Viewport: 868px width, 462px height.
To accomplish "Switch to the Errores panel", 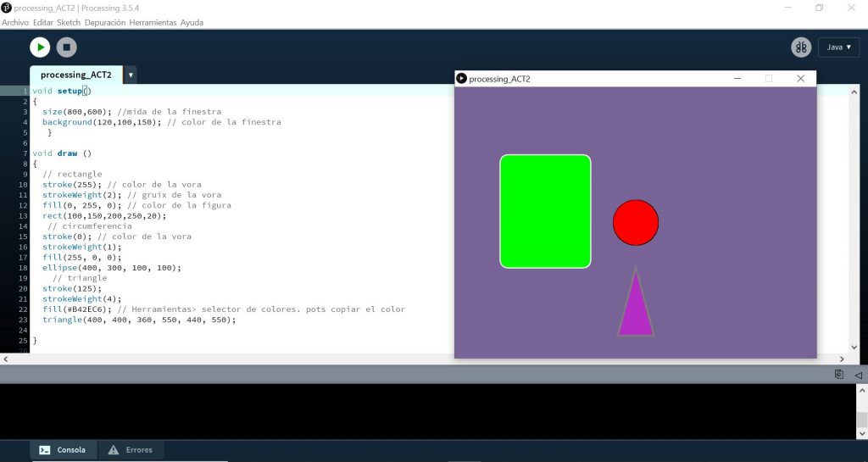I will [x=131, y=450].
